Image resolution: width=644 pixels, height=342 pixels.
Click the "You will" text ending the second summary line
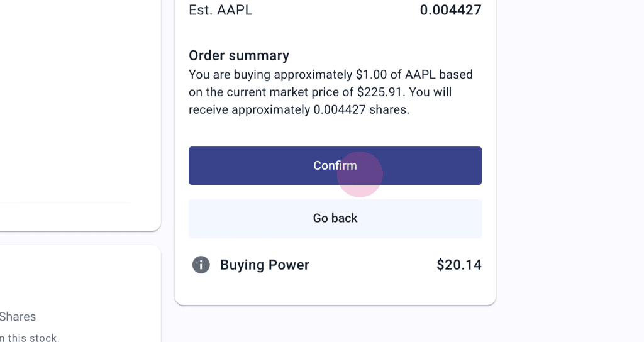click(x=432, y=92)
